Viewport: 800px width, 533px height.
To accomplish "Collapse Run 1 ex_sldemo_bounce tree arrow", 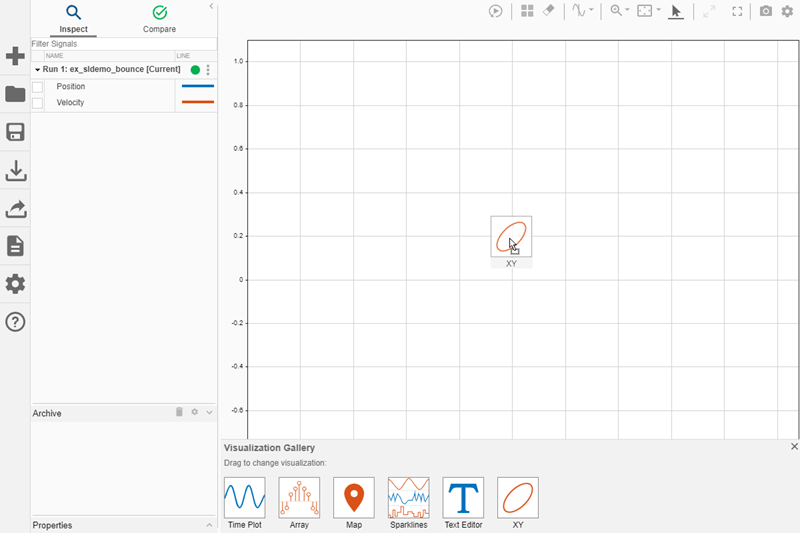I will pyautogui.click(x=37, y=69).
